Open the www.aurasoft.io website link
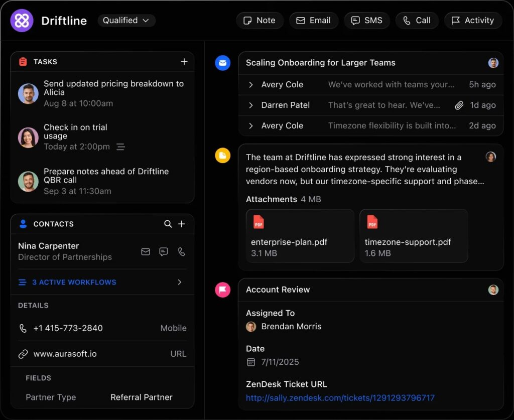The height and width of the screenshot is (420, 514). (65, 354)
